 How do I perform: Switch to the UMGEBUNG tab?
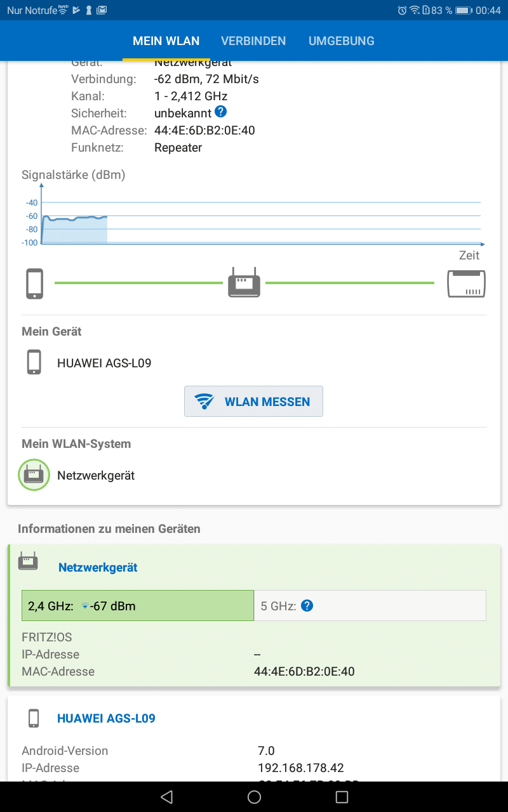pyautogui.click(x=341, y=41)
